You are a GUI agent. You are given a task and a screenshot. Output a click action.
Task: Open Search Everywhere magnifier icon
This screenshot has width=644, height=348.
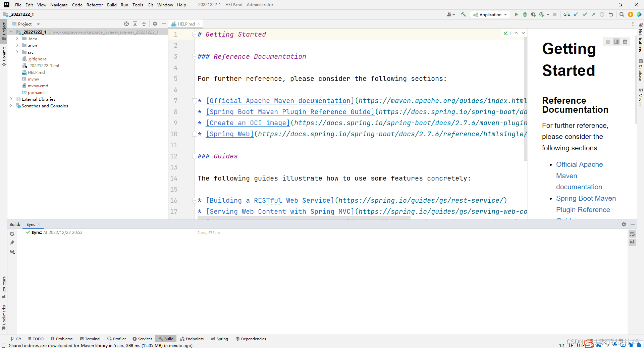click(622, 14)
